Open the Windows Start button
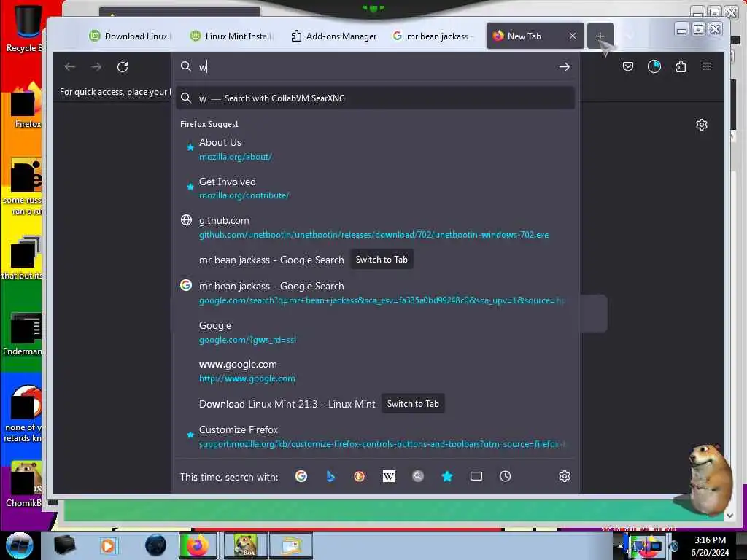Image resolution: width=747 pixels, height=560 pixels. coord(20,545)
